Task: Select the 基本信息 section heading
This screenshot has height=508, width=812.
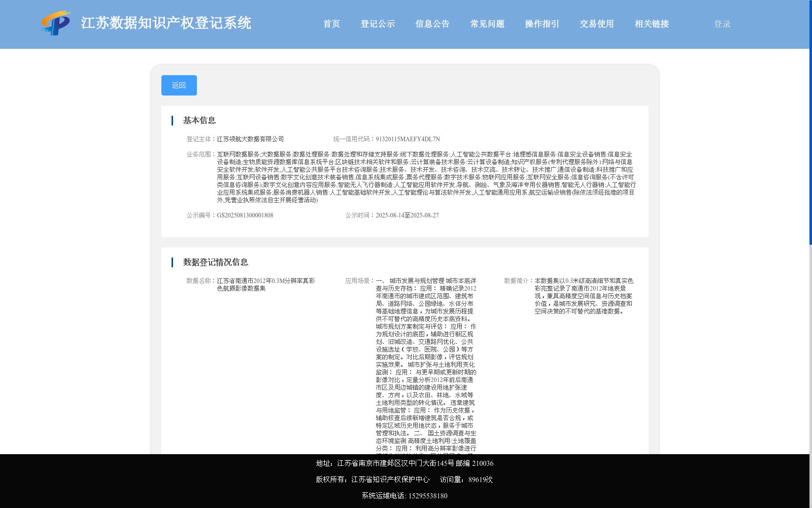Action: [199, 120]
